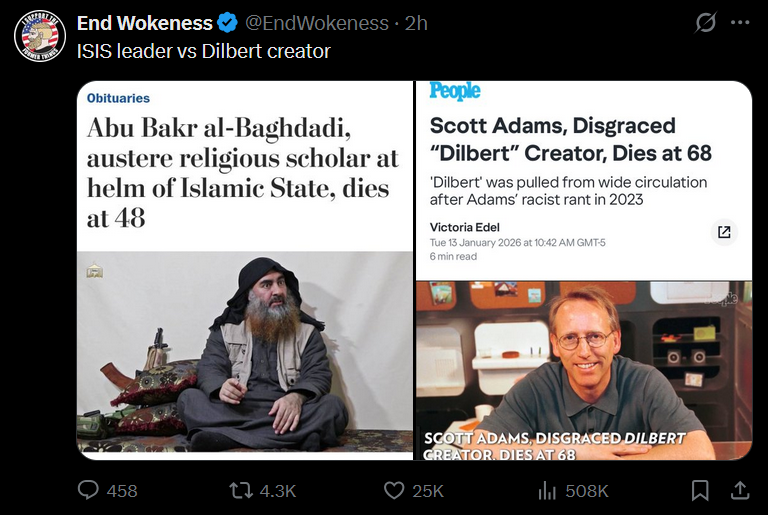The height and width of the screenshot is (515, 768).
Task: Click the @EndWokeness handle
Action: [x=317, y=23]
